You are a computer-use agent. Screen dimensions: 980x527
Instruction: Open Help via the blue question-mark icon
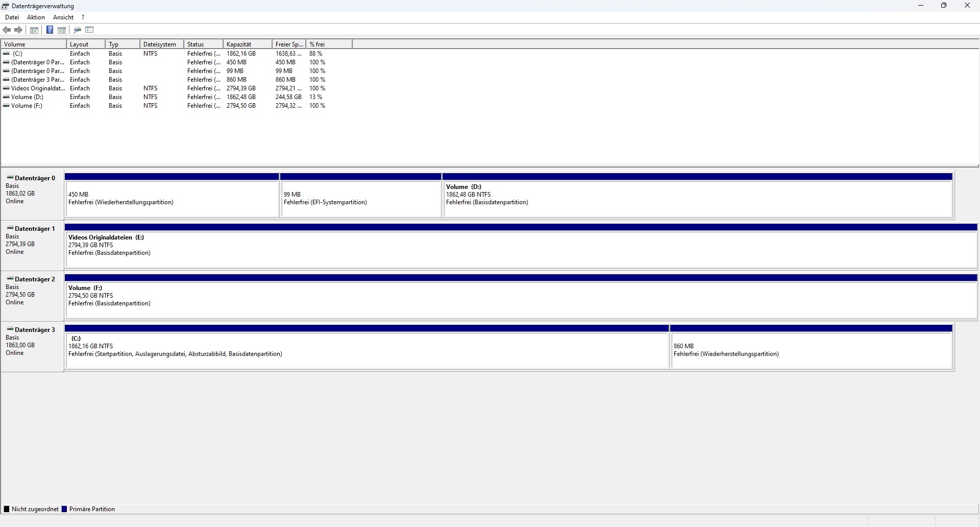(50, 30)
